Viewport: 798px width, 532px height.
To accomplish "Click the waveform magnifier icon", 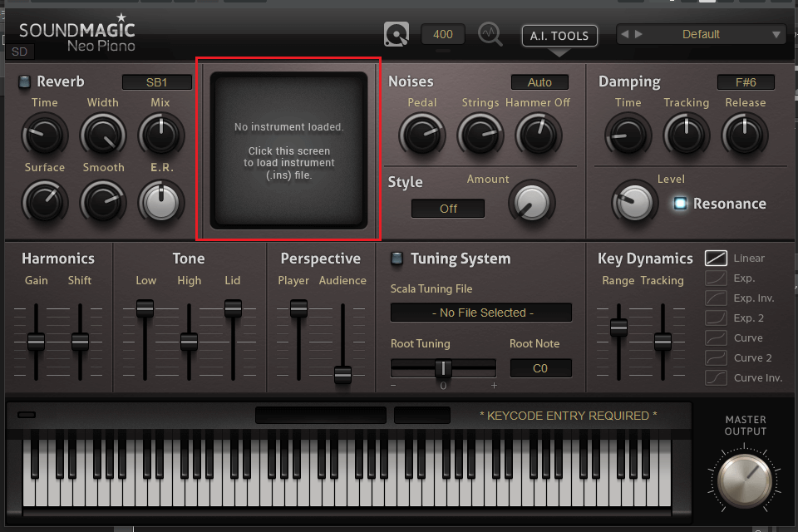I will coord(490,35).
